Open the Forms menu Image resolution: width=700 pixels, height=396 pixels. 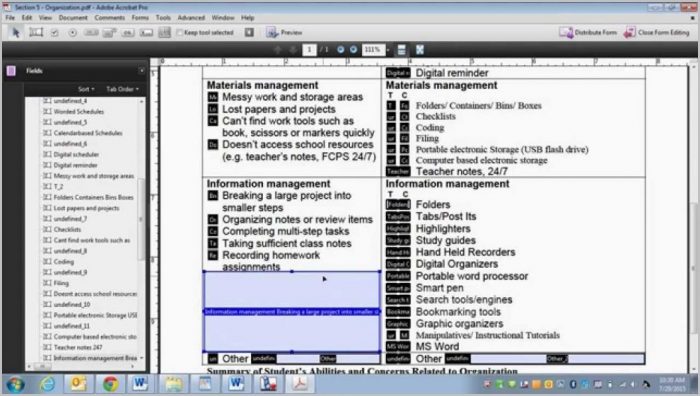pos(140,18)
